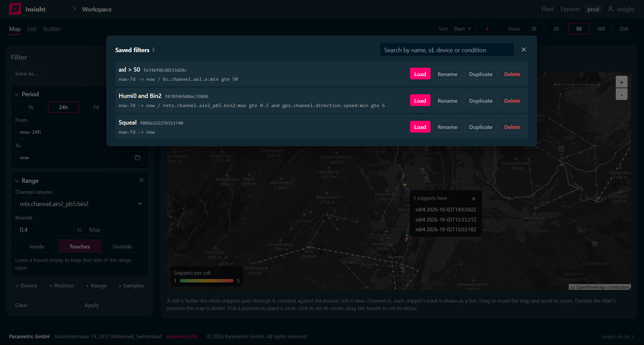Image resolution: width=644 pixels, height=345 pixels.
Task: Select the Inside range mode
Action: point(37,246)
